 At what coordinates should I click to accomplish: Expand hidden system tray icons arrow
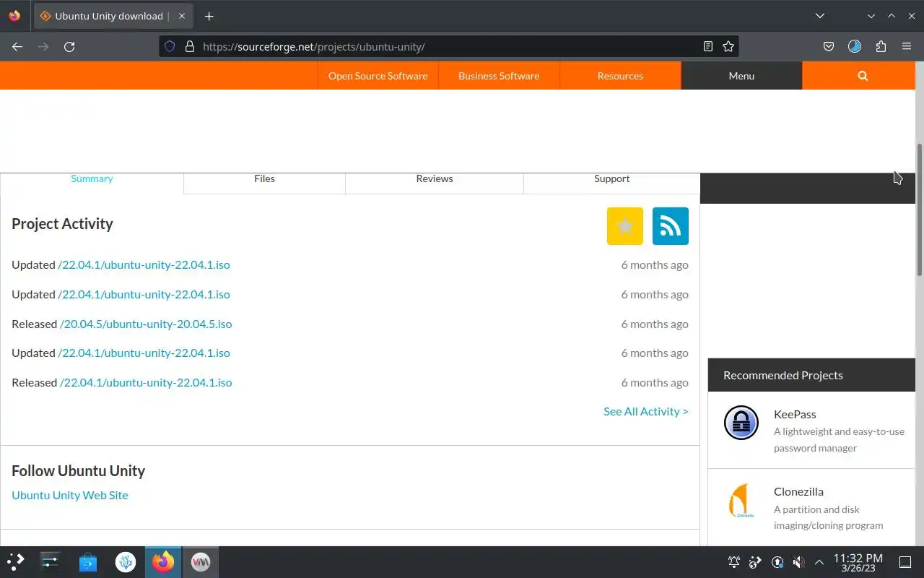pos(819,562)
